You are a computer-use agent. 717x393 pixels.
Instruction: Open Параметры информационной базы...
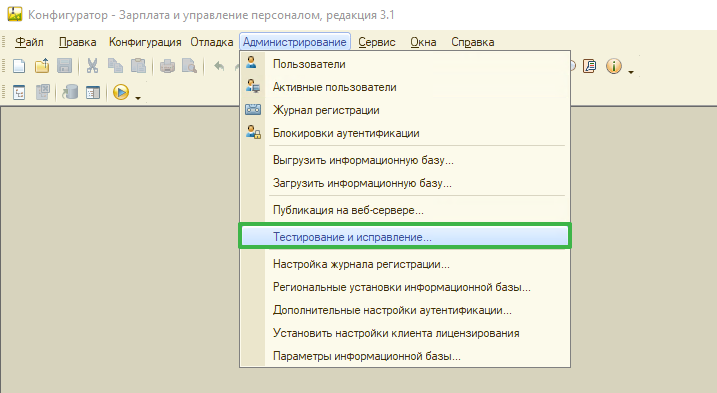pyautogui.click(x=405, y=356)
